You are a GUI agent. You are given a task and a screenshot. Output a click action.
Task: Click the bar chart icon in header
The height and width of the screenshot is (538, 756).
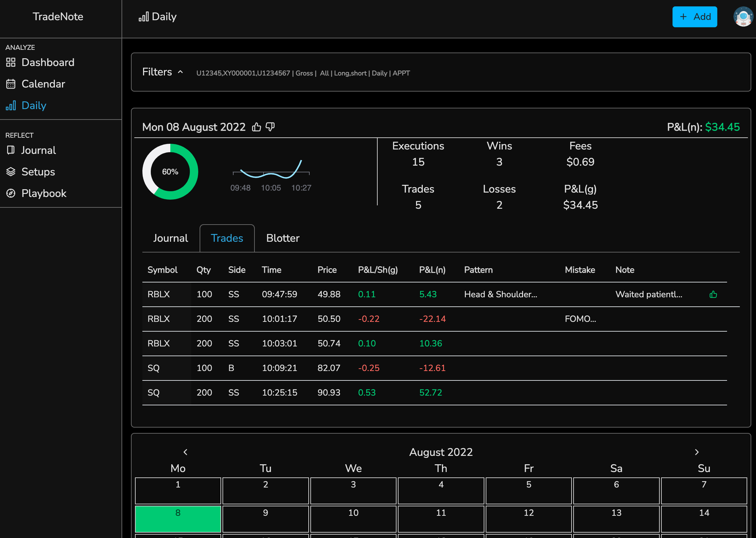pyautogui.click(x=144, y=16)
